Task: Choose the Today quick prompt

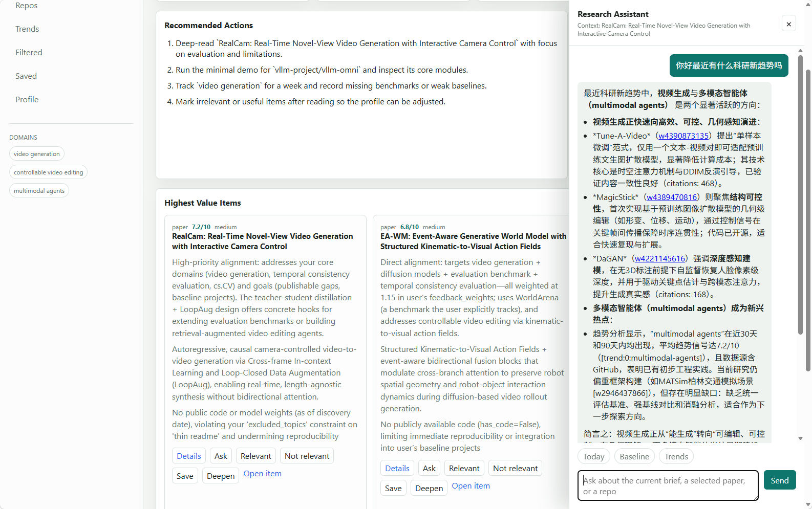Action: click(594, 456)
